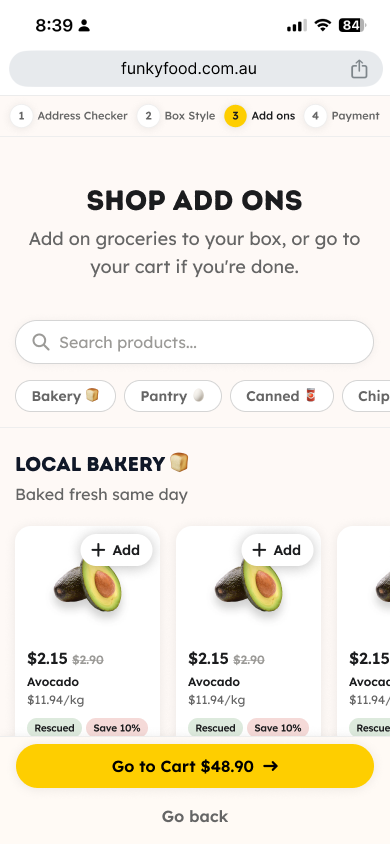
Task: Select the partially visible Chips chip
Action: [x=367, y=396]
